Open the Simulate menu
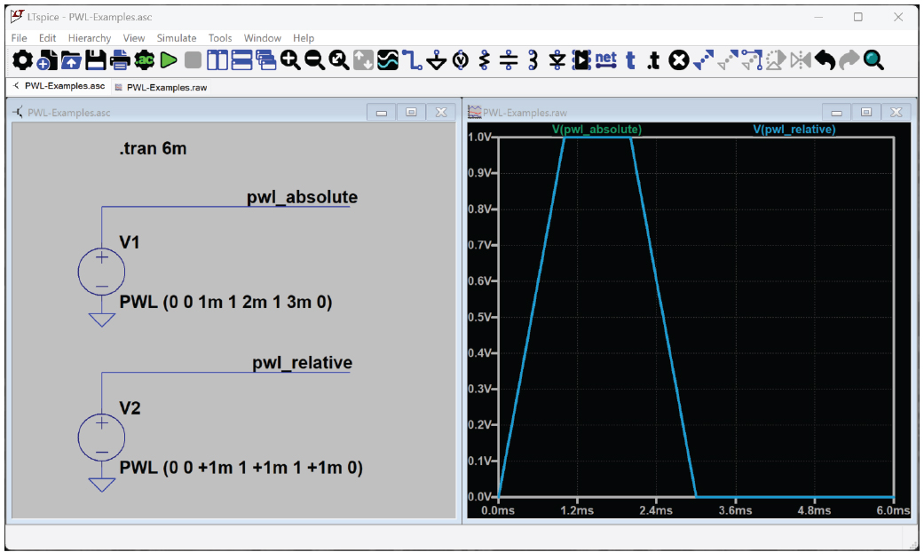Image resolution: width=924 pixels, height=560 pixels. tap(177, 38)
